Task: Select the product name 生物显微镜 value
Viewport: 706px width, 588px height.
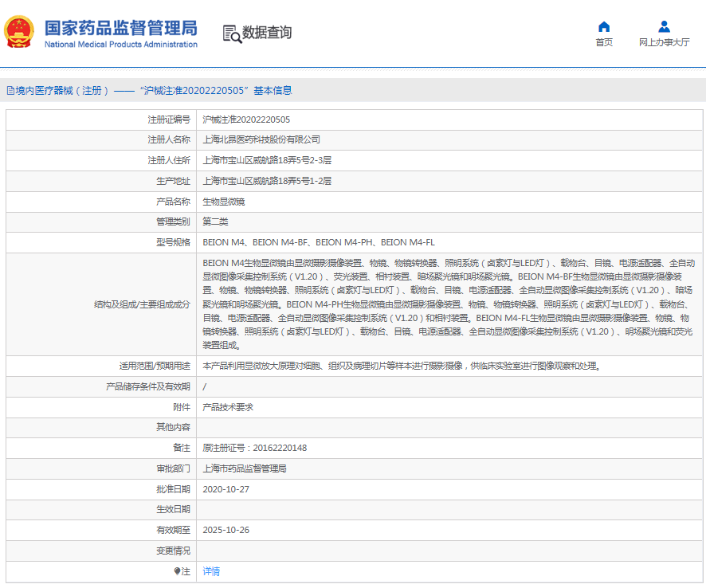Action: tap(224, 202)
